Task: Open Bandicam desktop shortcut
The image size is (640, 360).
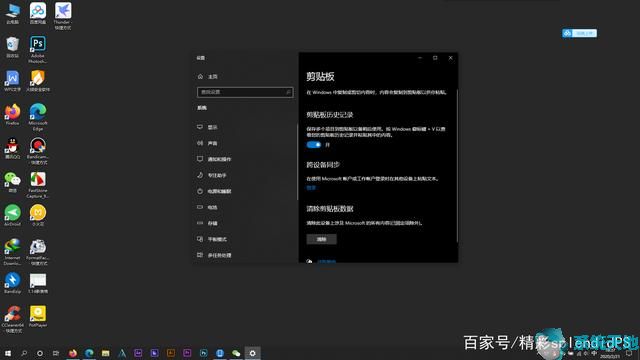Action: pyautogui.click(x=38, y=151)
